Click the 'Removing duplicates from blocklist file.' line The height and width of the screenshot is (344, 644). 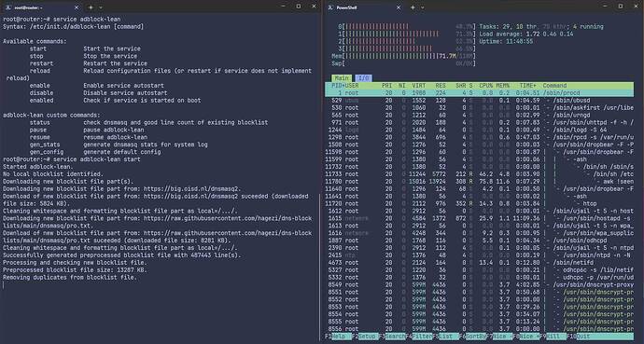pyautogui.click(x=70, y=278)
